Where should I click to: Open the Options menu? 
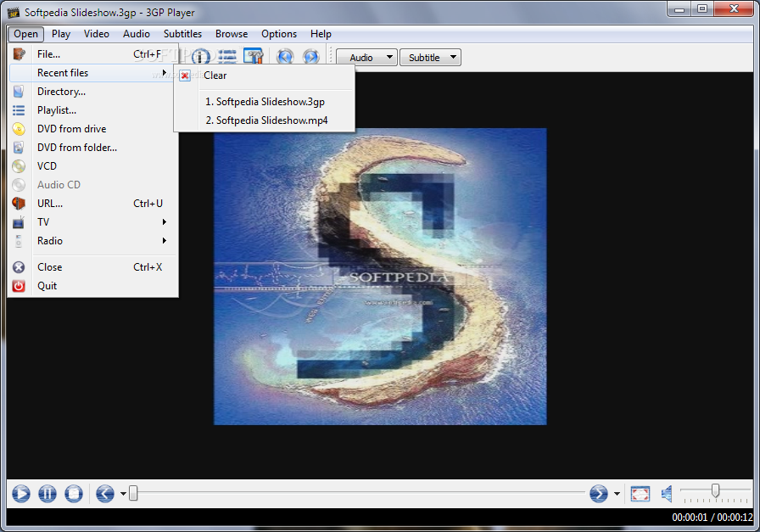(279, 34)
